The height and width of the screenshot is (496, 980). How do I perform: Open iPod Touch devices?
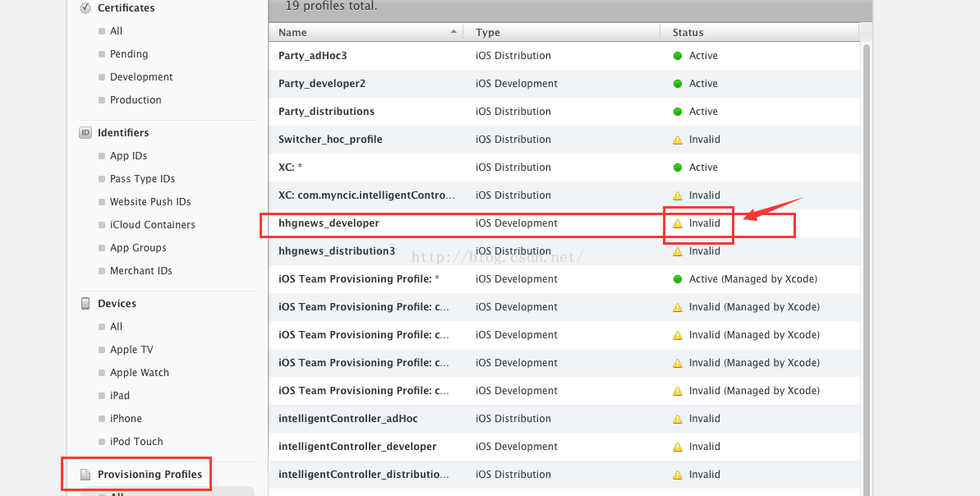136,442
